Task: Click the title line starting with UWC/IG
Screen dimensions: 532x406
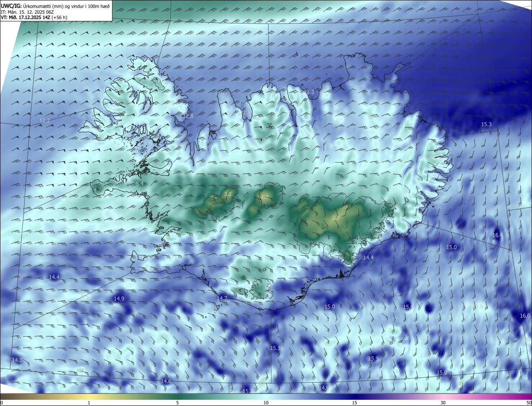Action: tap(55, 5)
